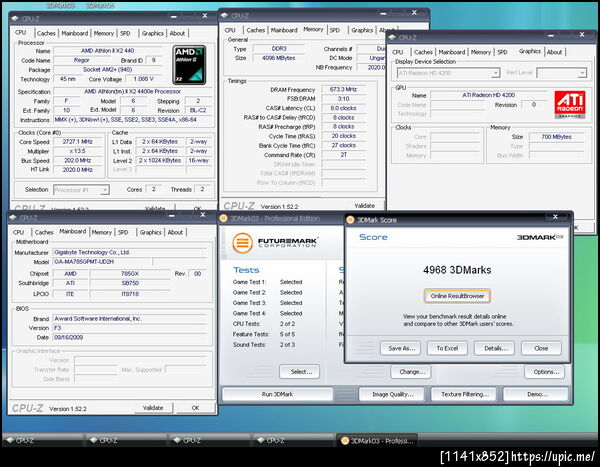Open the fourth CPU-Z taskbar button
The image size is (600, 467).
(293, 440)
